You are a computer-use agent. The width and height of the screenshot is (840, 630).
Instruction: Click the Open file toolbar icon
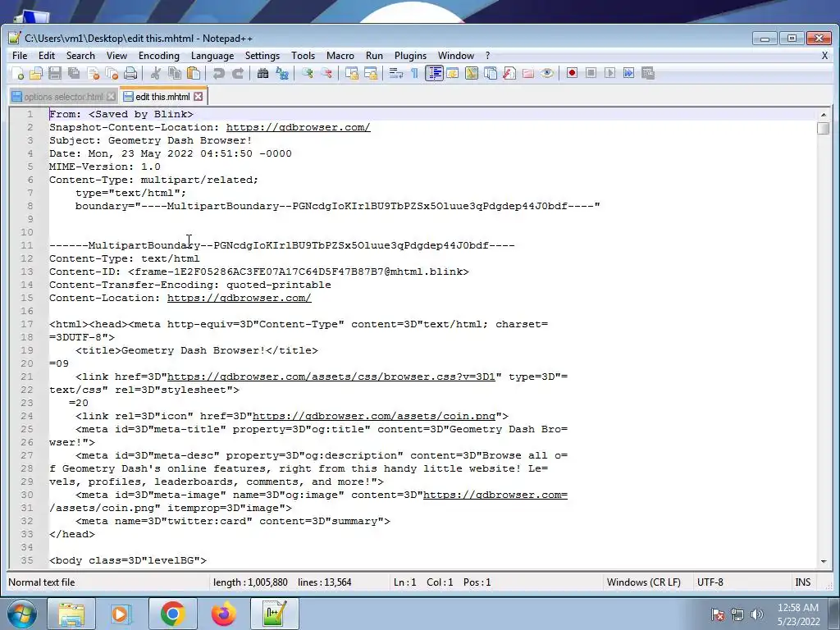coord(36,73)
